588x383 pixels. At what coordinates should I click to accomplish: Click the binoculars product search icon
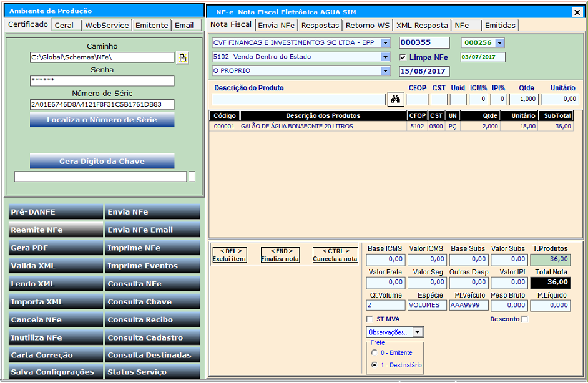click(x=396, y=99)
